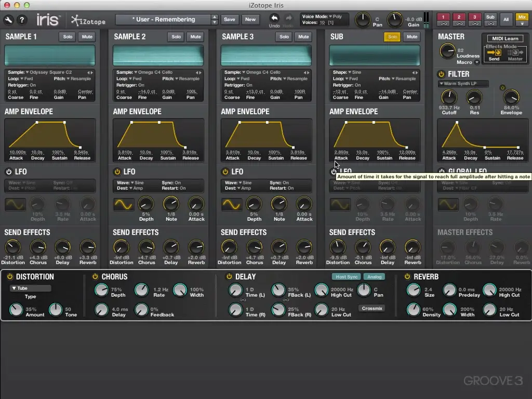Select the Master effects mode icon
Screen dimensions: 532x399
(515, 52)
